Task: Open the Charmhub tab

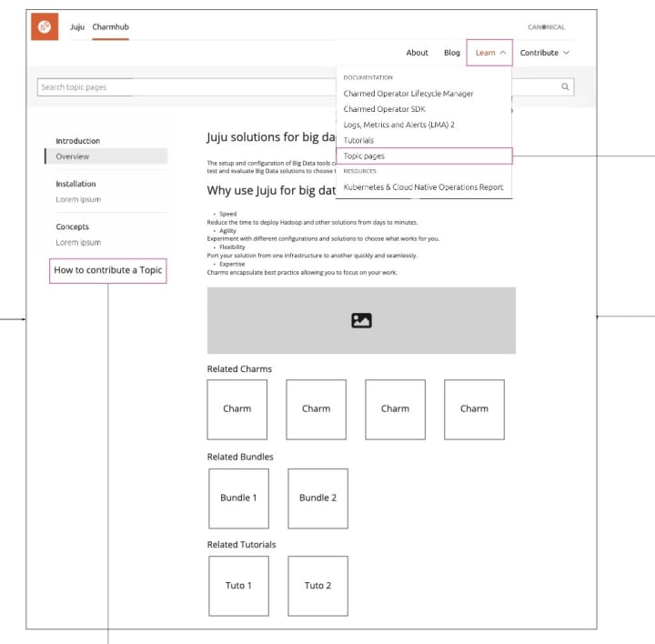Action: [111, 26]
